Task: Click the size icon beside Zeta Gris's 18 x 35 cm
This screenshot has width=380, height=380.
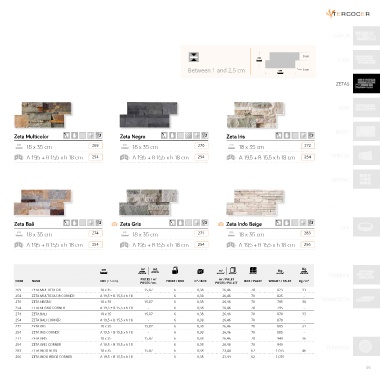Action: tap(125, 234)
